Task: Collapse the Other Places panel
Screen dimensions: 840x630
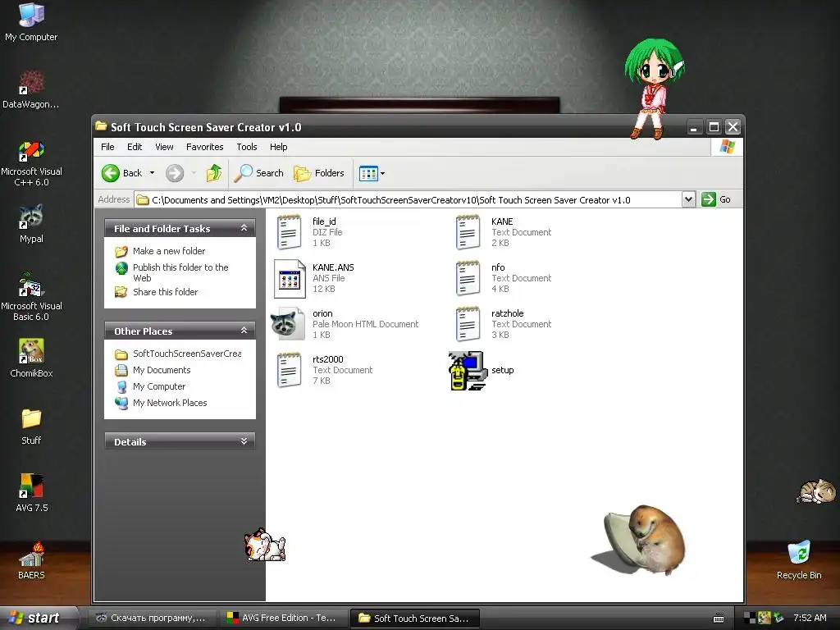Action: (x=244, y=331)
